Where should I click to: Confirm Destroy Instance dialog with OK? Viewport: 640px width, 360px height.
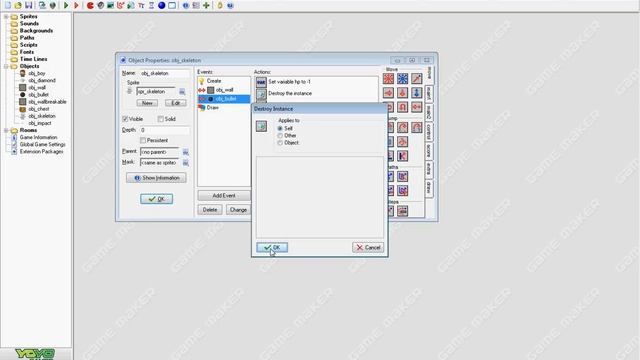(272, 247)
